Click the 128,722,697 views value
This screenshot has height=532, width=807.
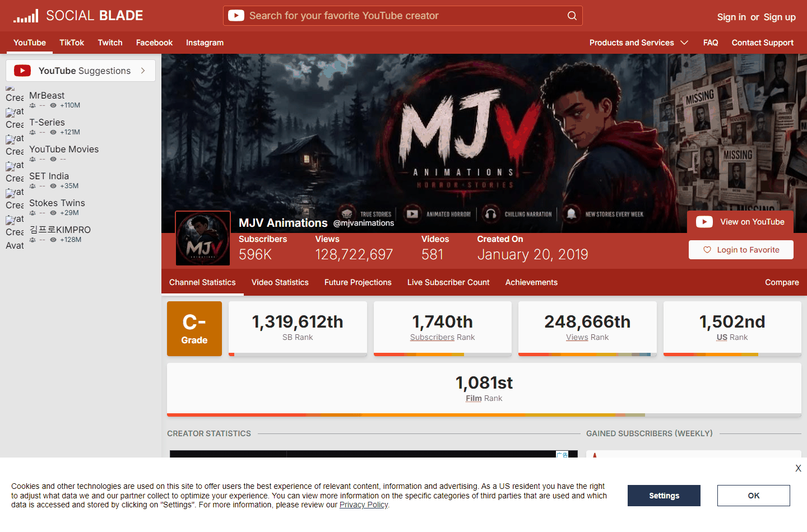point(354,254)
